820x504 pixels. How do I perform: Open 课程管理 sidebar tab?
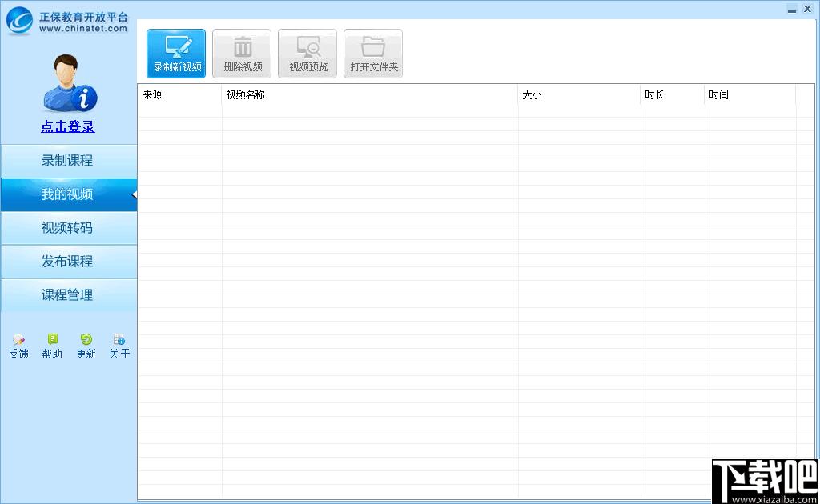[69, 295]
